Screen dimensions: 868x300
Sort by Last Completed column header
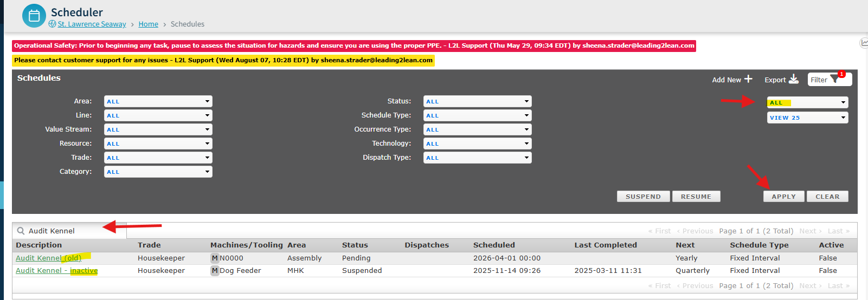pos(606,245)
